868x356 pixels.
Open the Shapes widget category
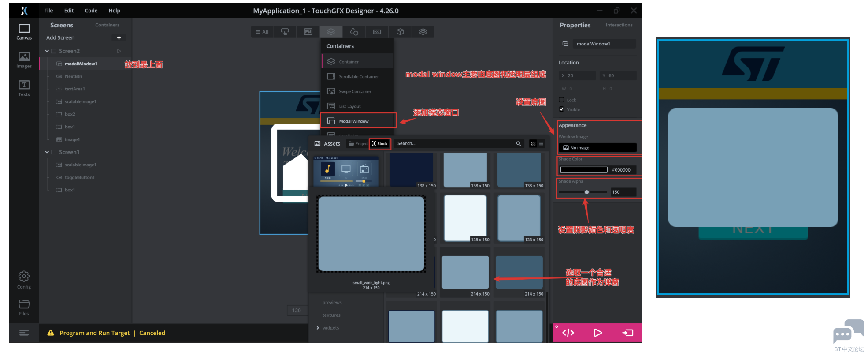pos(354,32)
